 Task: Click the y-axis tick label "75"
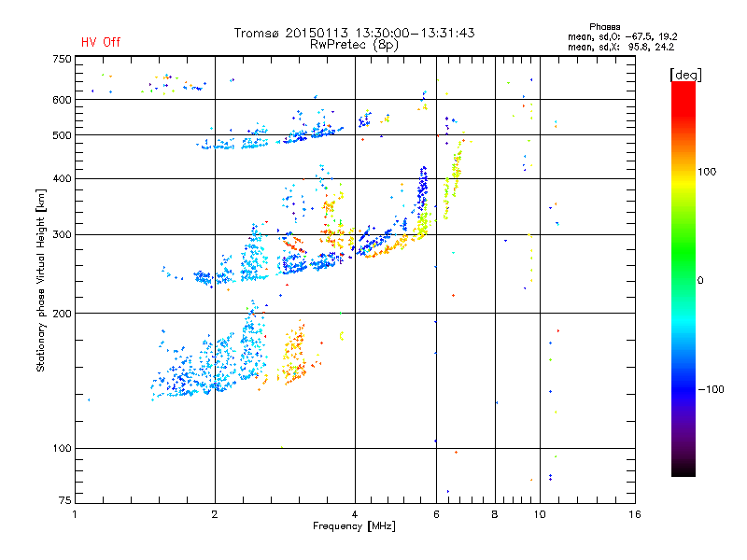[x=65, y=500]
